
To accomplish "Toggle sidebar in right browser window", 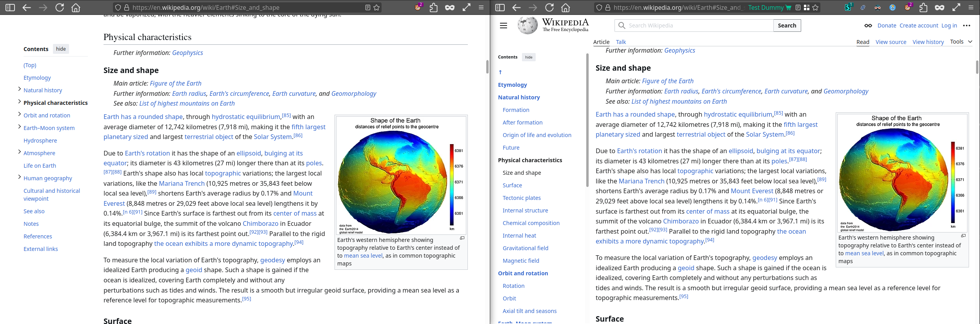I will 500,7.
